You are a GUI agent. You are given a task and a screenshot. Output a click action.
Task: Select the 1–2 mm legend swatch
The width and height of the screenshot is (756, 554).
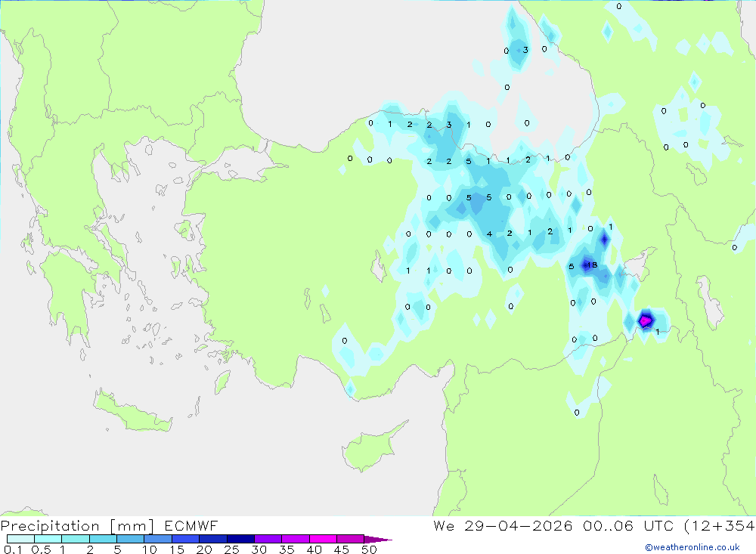[x=76, y=539]
